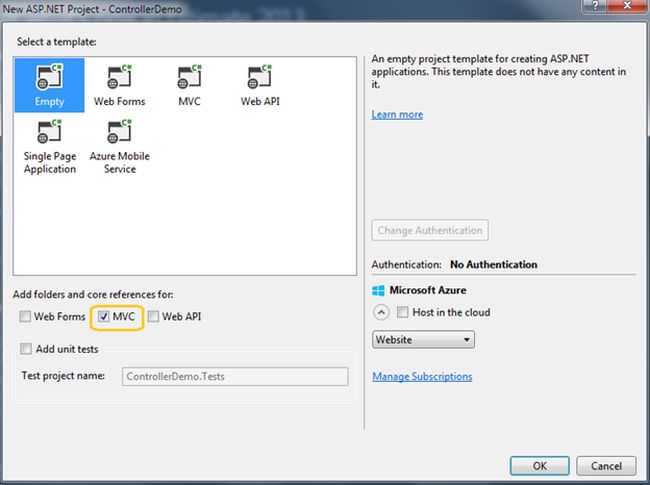Enable the Add unit tests checkbox

point(26,349)
